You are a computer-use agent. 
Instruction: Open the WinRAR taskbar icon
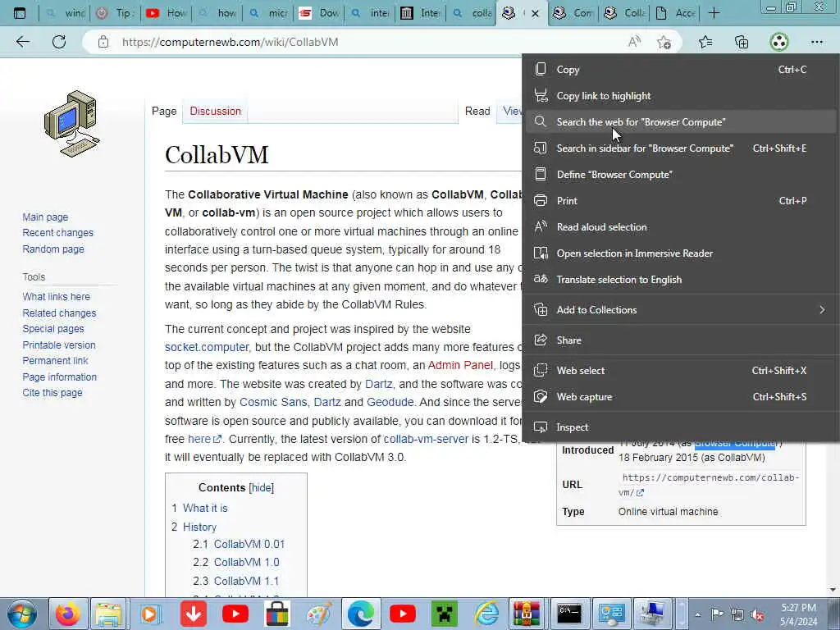click(x=527, y=614)
